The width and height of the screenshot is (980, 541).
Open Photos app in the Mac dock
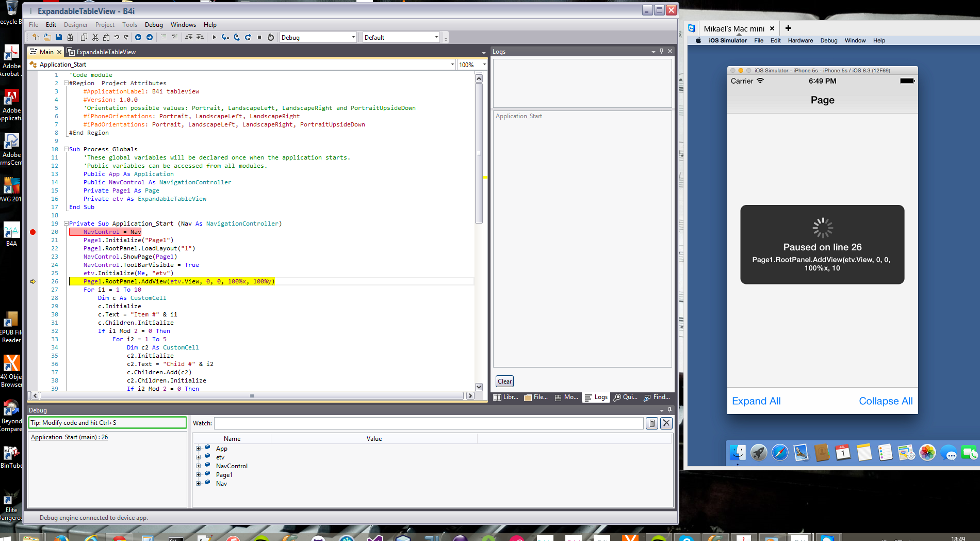coord(927,453)
